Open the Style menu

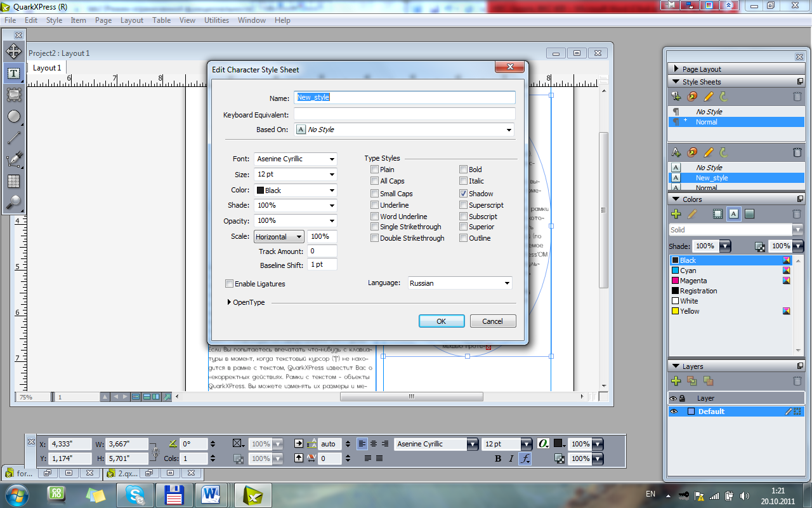54,20
